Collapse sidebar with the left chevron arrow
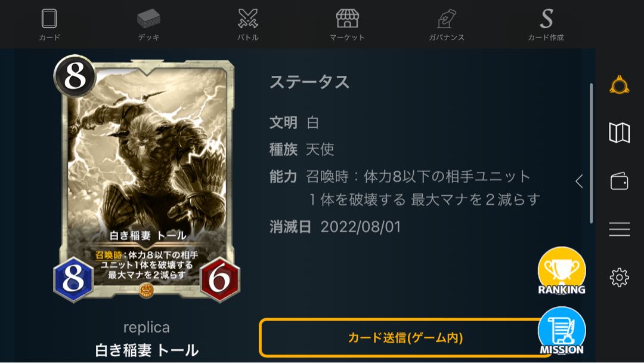This screenshot has height=363, width=644. point(579,181)
